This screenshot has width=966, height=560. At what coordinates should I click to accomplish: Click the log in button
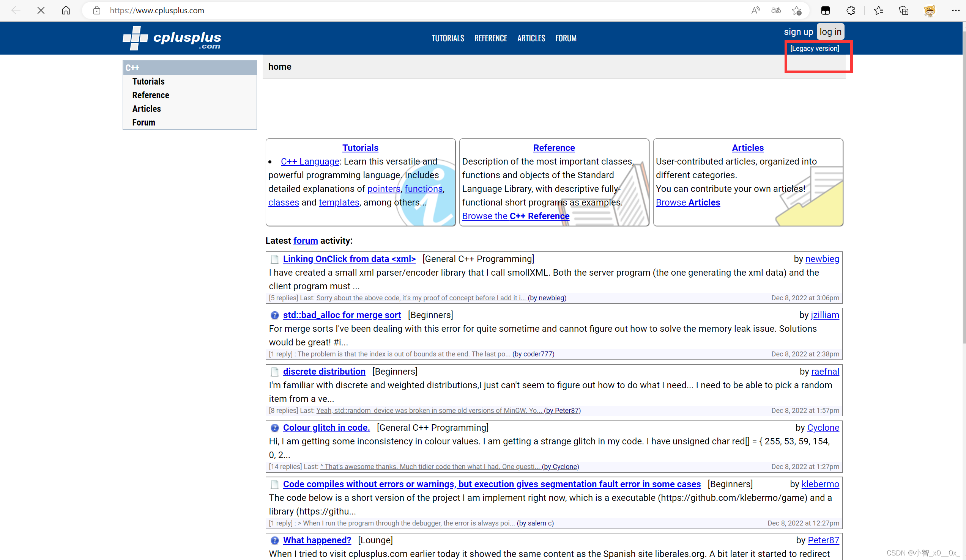(830, 32)
